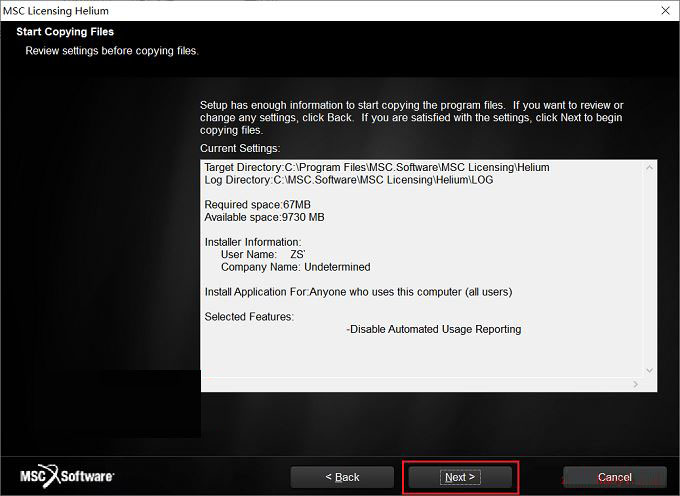
Task: Click the Available space:9730 MB text
Action: pyautogui.click(x=265, y=217)
